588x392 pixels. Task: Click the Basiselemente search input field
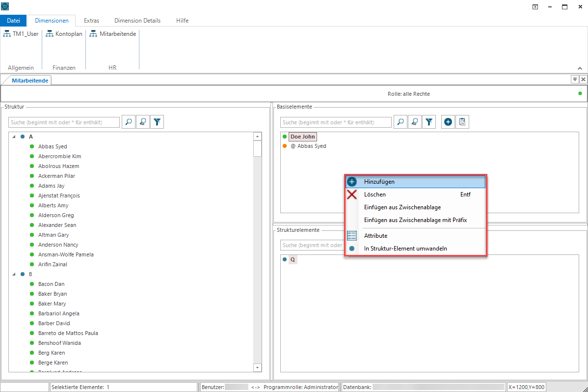tap(336, 122)
